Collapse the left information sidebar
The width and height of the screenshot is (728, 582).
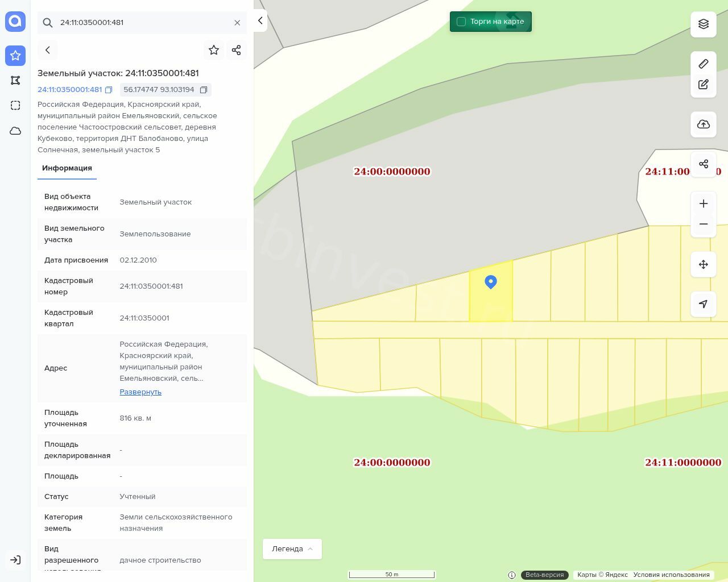[x=260, y=20]
